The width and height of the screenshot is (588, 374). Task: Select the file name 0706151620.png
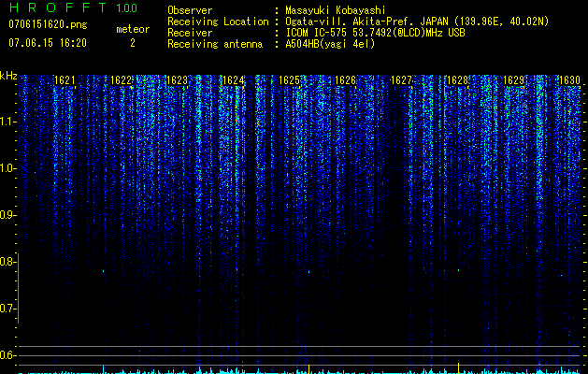[48, 24]
